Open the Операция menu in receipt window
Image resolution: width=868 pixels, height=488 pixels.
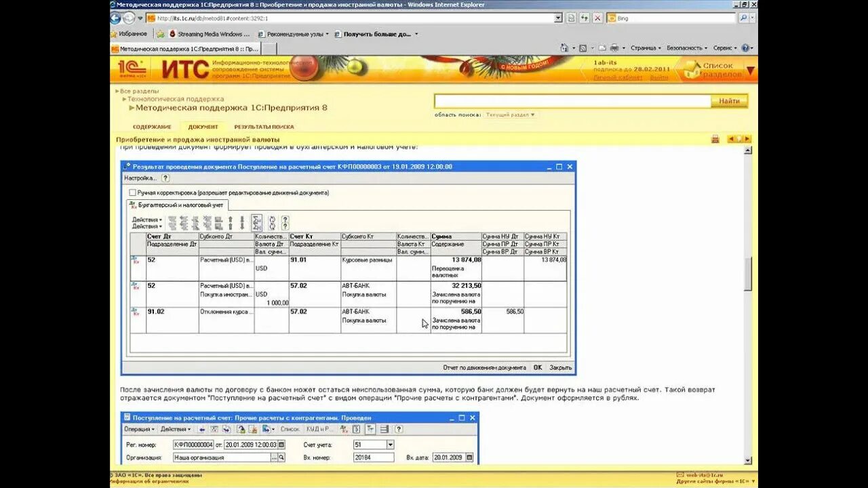pyautogui.click(x=139, y=429)
